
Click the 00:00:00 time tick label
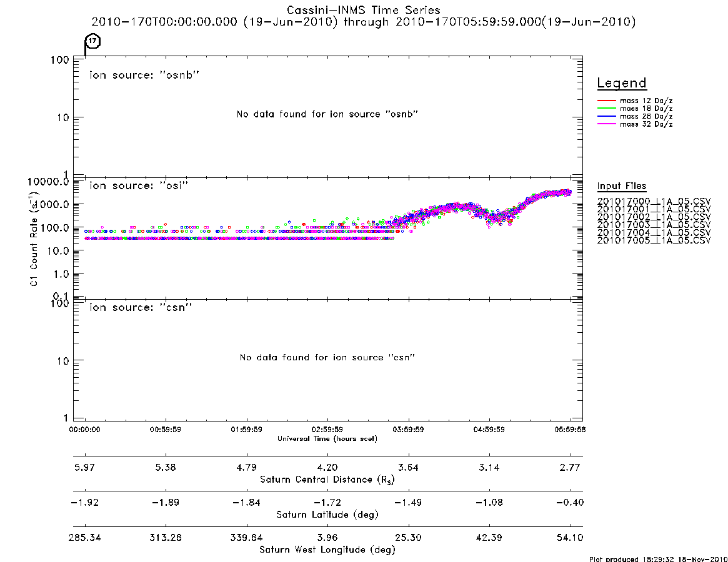click(x=84, y=430)
